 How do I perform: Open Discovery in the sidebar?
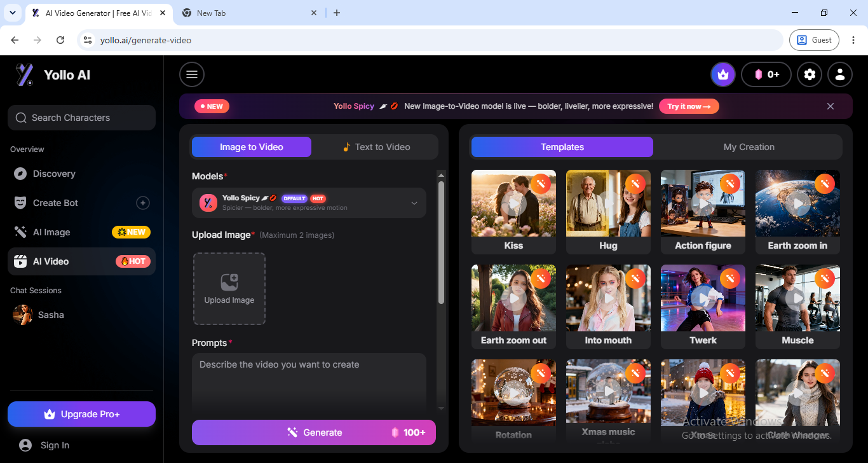(x=81, y=174)
